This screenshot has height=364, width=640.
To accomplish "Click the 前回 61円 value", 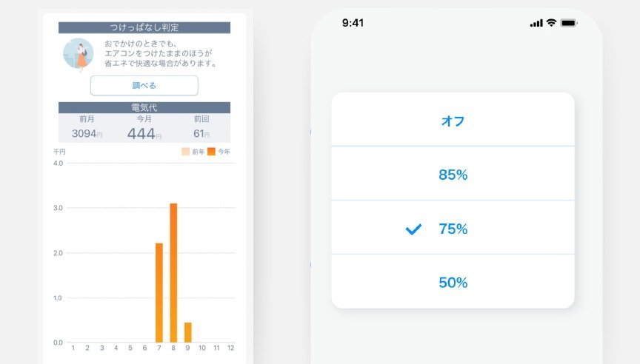I will 201,134.
